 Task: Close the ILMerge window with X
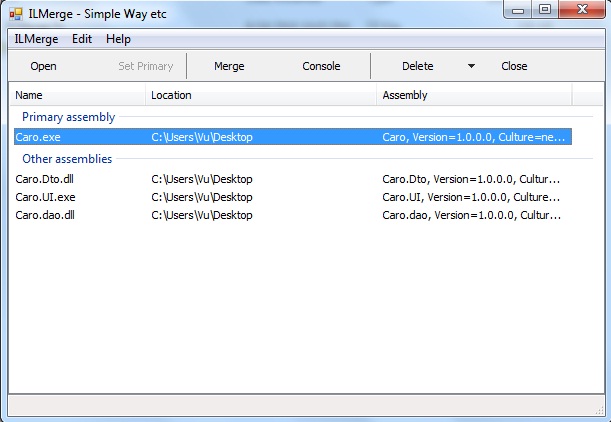coord(582,9)
